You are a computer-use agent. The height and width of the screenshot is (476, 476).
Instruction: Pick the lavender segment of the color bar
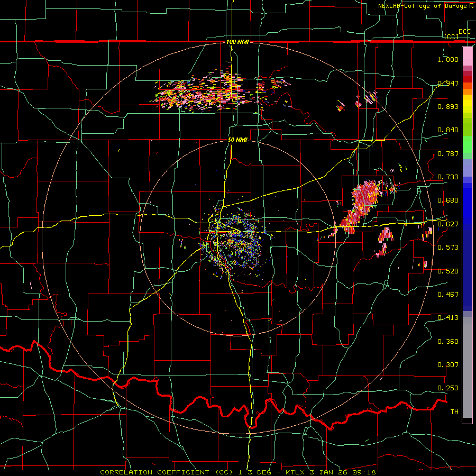[x=467, y=168]
